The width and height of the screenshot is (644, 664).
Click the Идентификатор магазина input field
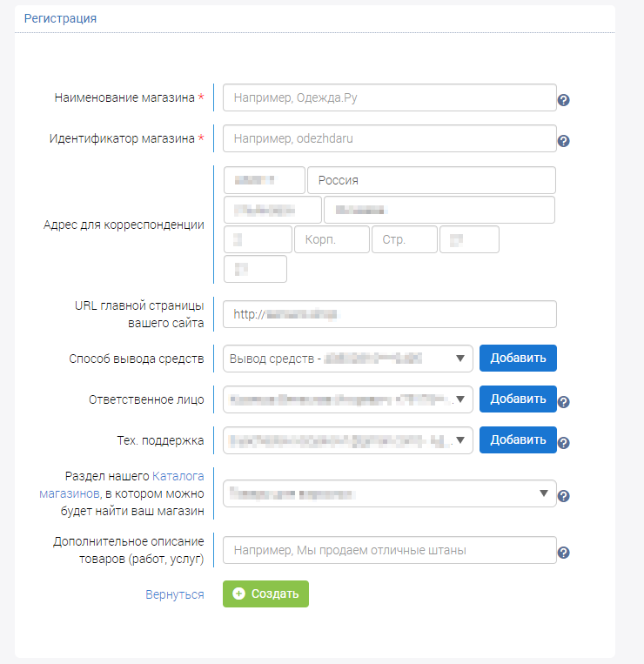coord(389,138)
